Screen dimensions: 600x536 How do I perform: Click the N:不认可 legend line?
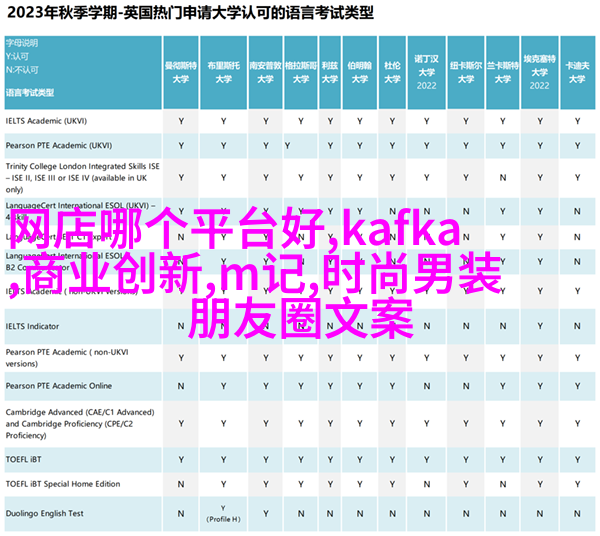tap(22, 70)
